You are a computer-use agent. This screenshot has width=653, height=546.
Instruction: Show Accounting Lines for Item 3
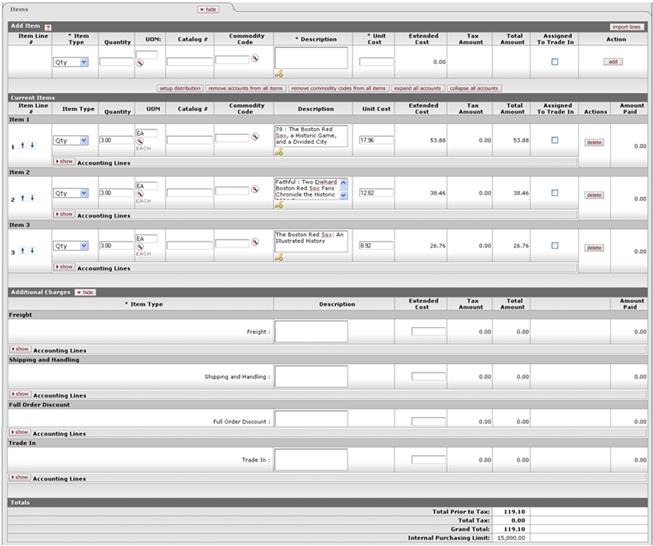64,267
